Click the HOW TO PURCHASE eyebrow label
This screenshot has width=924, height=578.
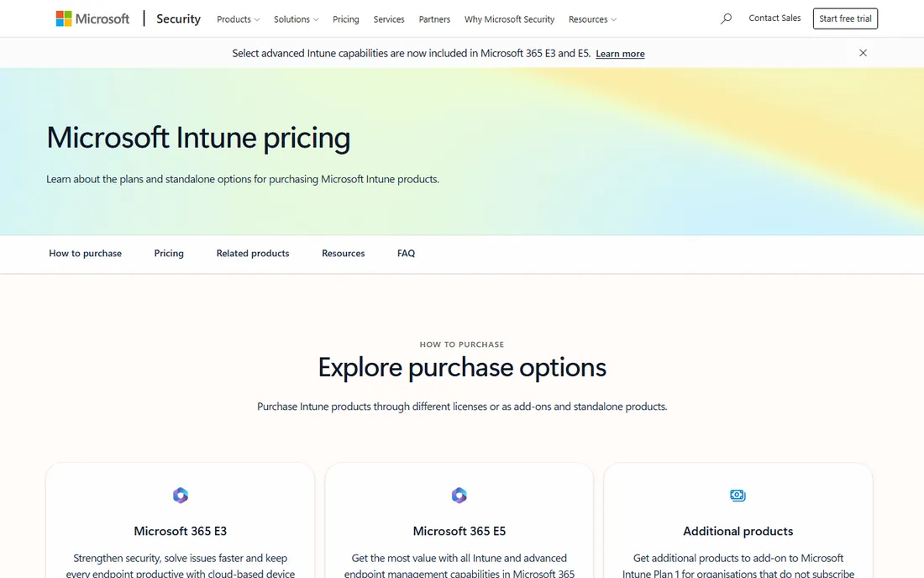coord(462,344)
